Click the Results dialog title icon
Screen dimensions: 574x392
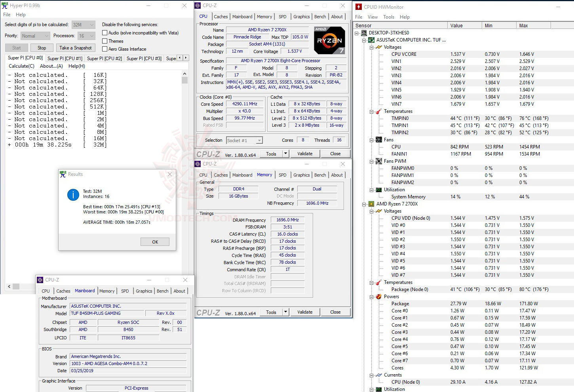click(63, 174)
